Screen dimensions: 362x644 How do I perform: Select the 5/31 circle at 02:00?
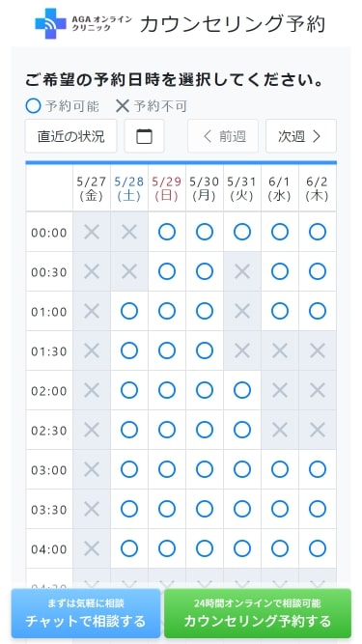tap(242, 390)
